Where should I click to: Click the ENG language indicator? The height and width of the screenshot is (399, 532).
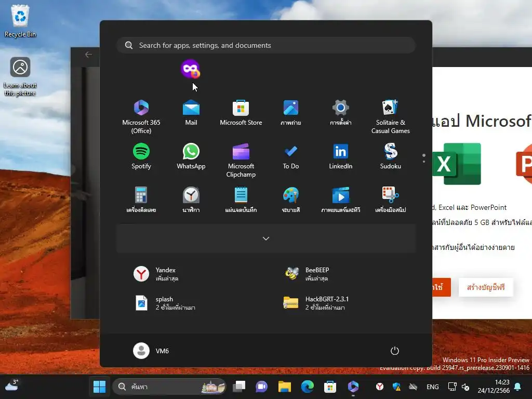tap(433, 387)
